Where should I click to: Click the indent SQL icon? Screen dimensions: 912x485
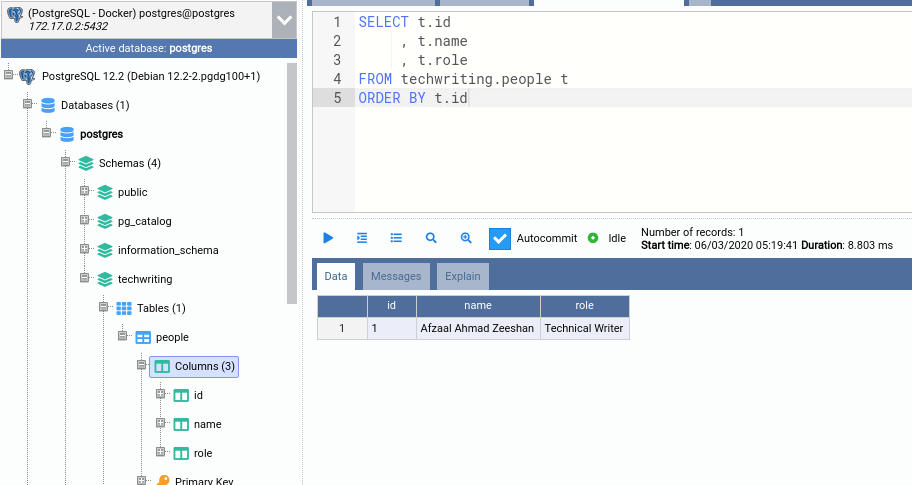(x=362, y=238)
